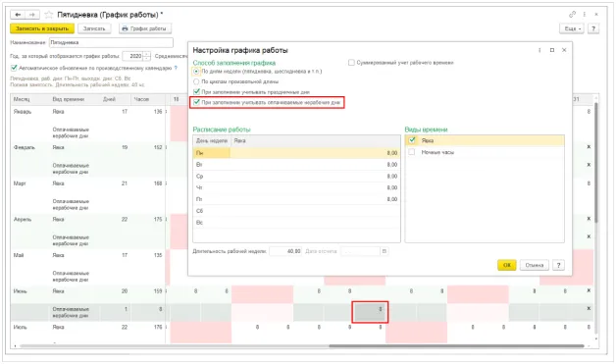Click Часов column header
This screenshot has height=364, width=616.
click(147, 99)
